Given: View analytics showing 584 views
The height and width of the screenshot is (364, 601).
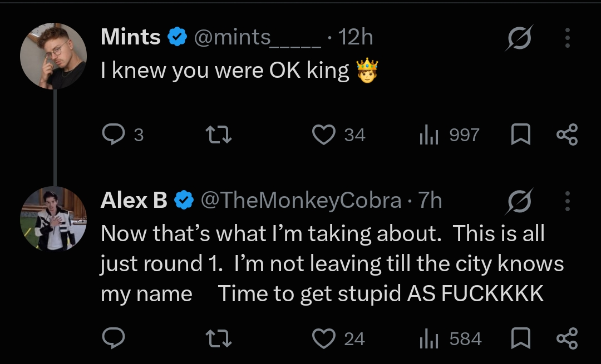Looking at the screenshot, I should click(x=428, y=339).
